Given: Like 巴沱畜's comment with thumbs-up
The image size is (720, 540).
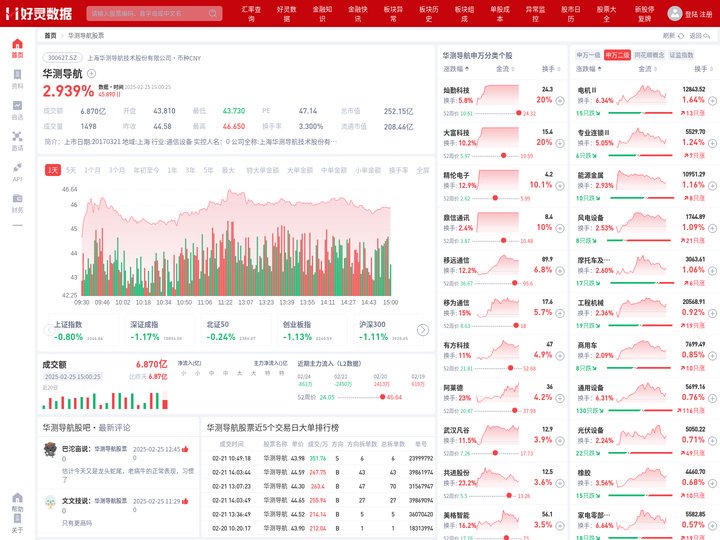Looking at the screenshot, I should pyautogui.click(x=185, y=449).
